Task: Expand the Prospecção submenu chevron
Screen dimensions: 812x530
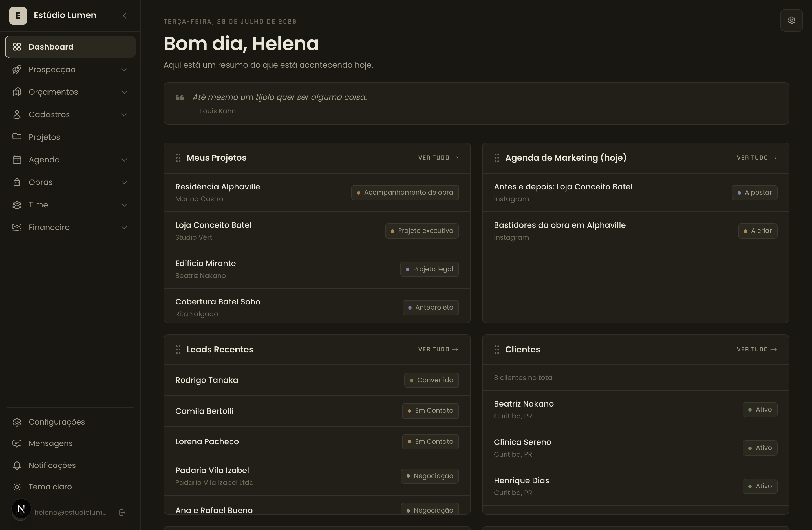Action: tap(125, 70)
